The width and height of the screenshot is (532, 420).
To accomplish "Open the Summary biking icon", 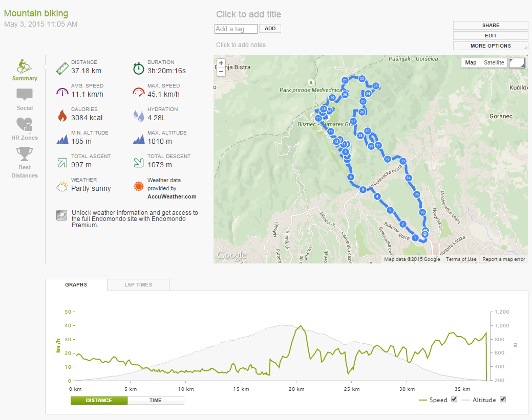I will 24,65.
